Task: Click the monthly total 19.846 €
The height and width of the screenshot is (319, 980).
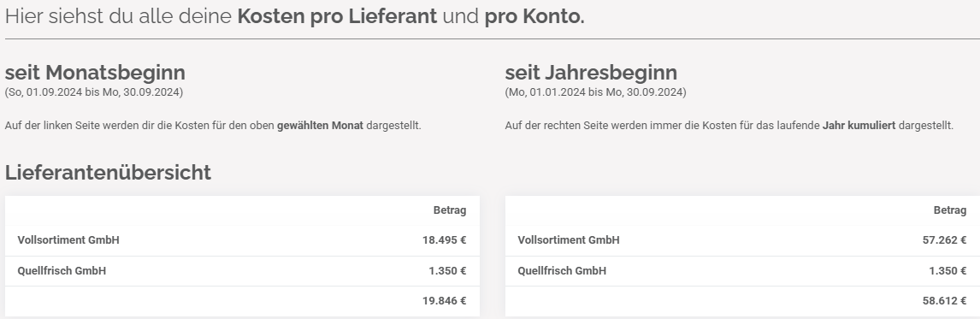Action: pos(444,301)
